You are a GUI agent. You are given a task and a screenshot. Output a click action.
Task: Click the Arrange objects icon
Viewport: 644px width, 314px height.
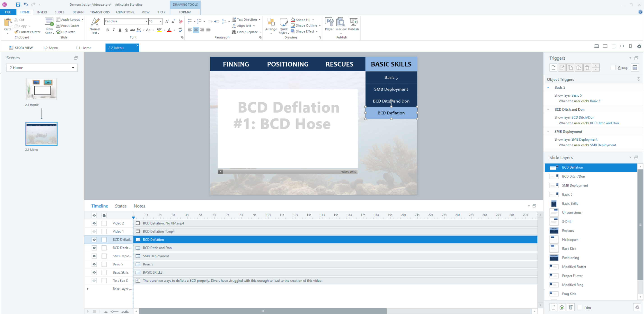click(271, 22)
